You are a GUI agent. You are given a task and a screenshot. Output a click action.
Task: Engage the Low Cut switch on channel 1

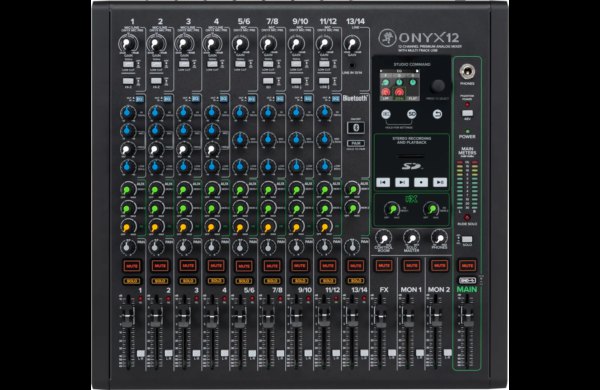pyautogui.click(x=128, y=64)
